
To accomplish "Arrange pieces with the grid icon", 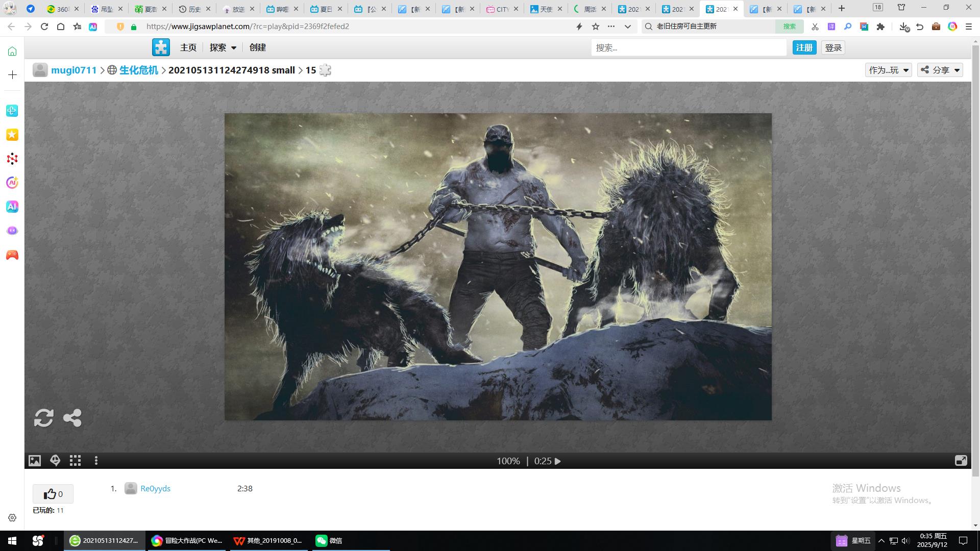I will 76,461.
